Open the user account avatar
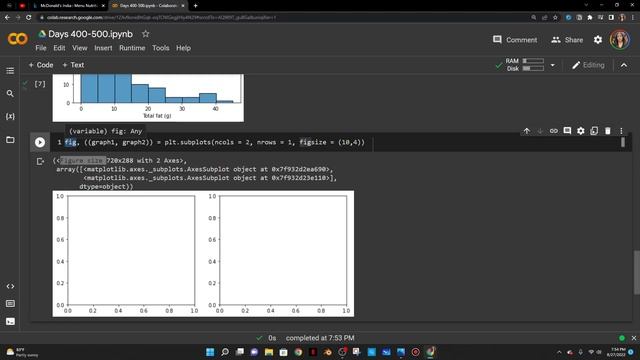 (x=620, y=40)
